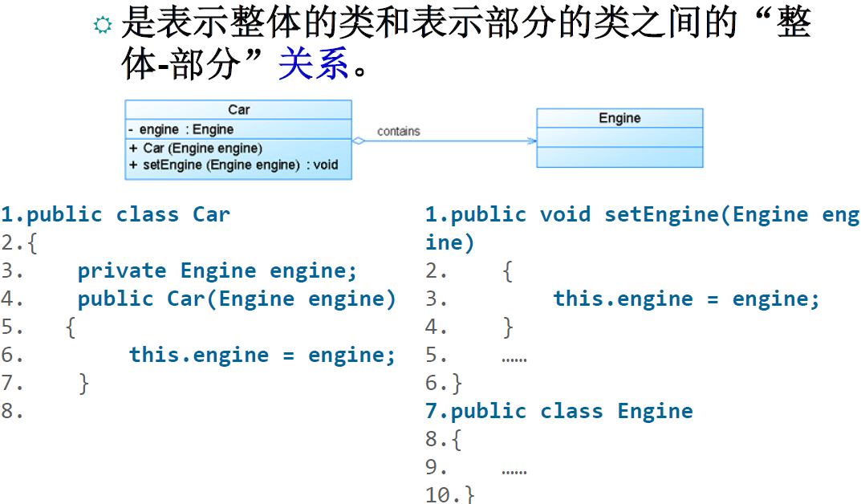This screenshot has height=504, width=861.
Task: Click the '6.}' closing brace line
Action: 444,383
